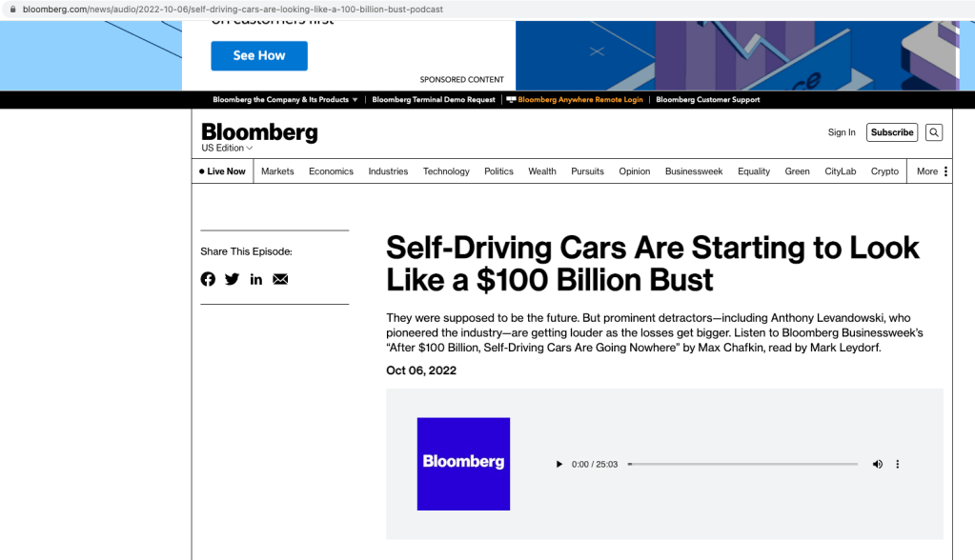Share episode on Facebook
Viewport: 975px width, 560px height.
[208, 279]
